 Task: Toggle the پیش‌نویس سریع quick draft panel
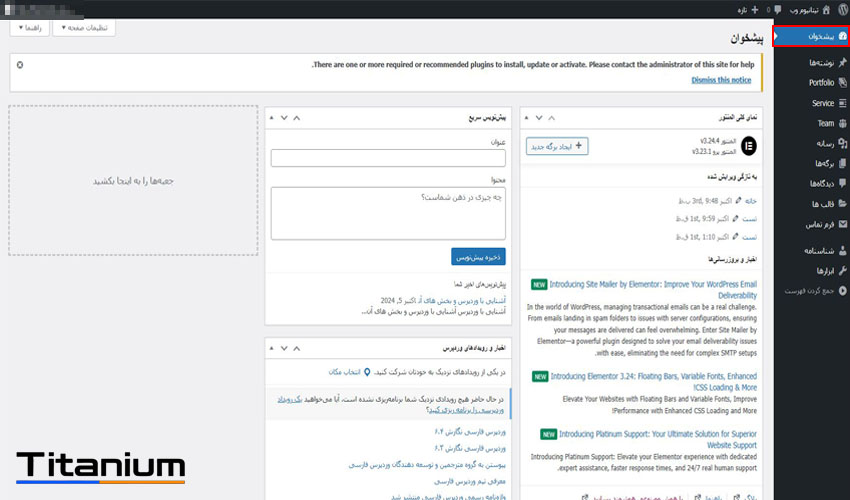tap(271, 118)
